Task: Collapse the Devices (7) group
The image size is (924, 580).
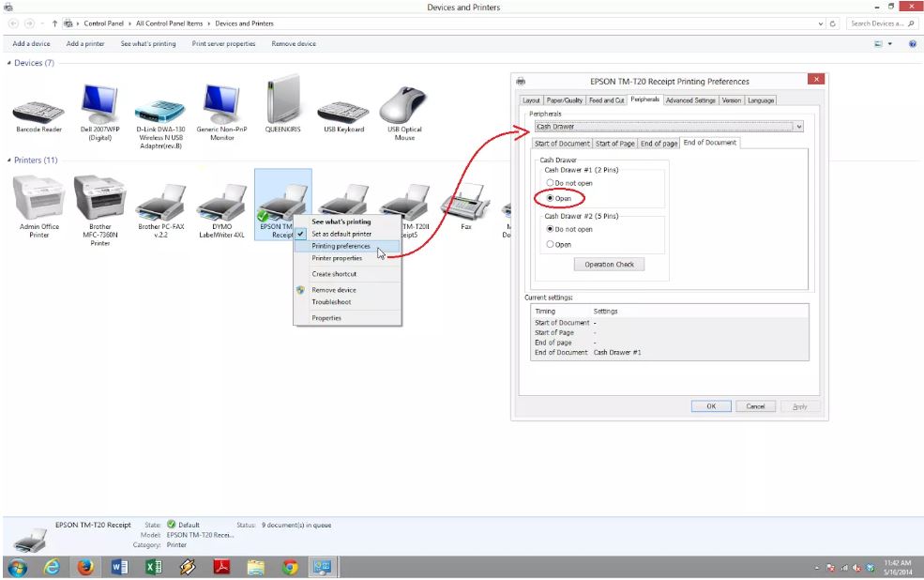Action: (x=8, y=63)
